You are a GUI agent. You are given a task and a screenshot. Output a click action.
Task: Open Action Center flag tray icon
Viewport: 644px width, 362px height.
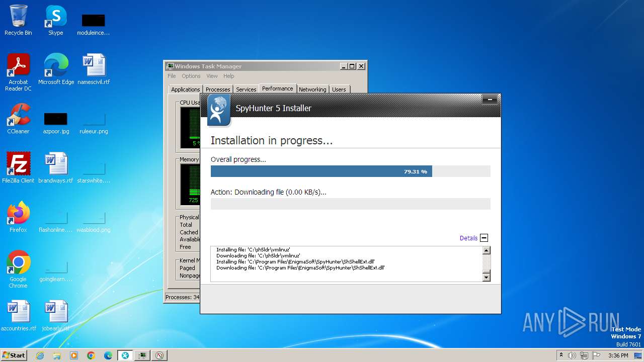coord(595,355)
